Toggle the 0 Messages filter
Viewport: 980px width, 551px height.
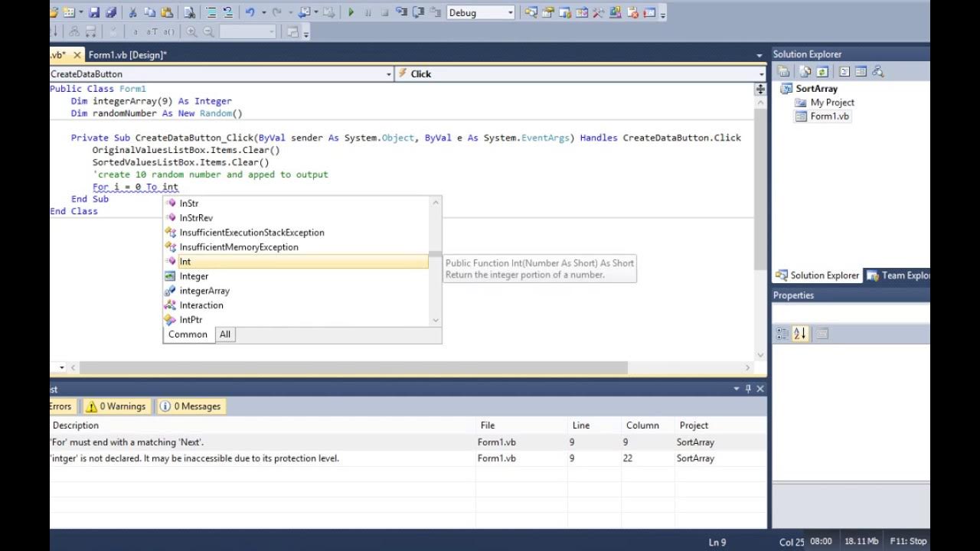[x=191, y=406]
